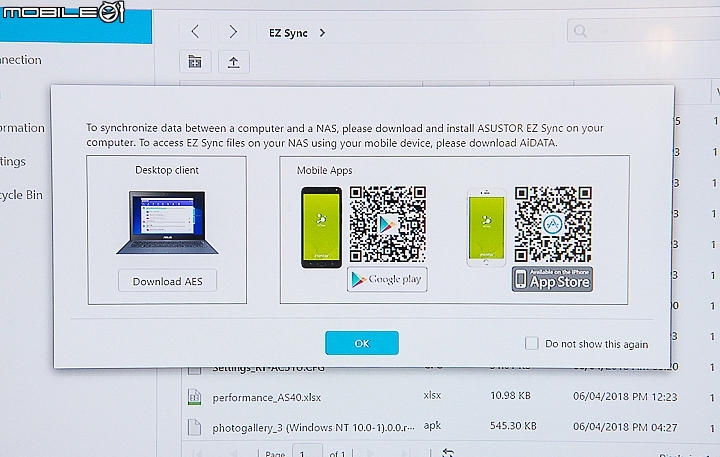
Task: Confirm the dialog with OK
Action: 362,343
